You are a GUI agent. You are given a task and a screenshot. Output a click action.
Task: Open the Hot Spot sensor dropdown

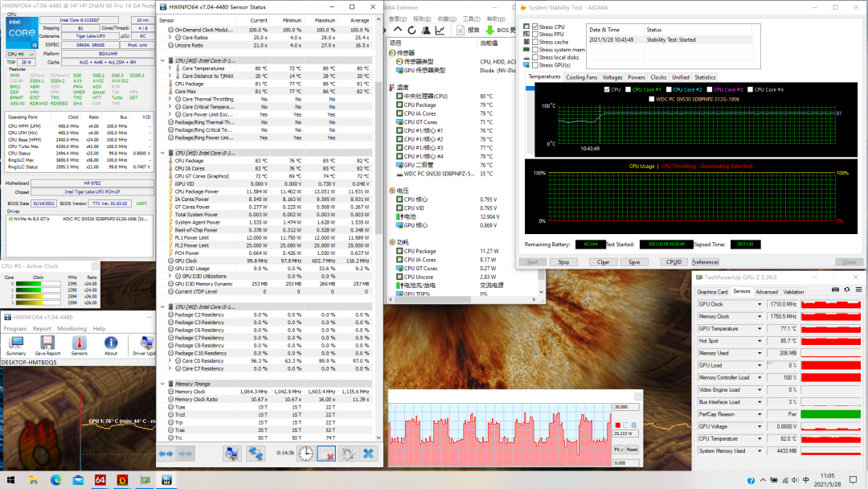click(x=759, y=341)
